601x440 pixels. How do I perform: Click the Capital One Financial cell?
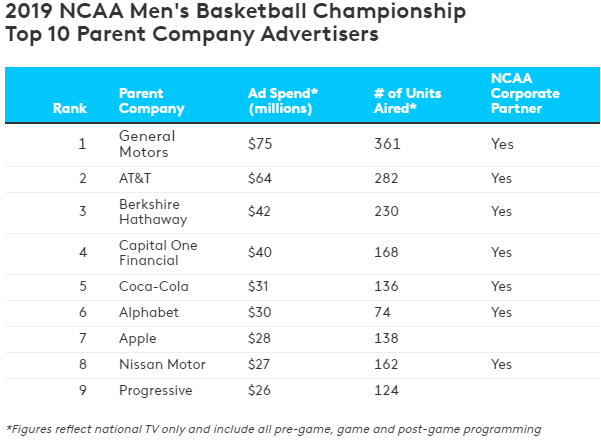point(158,253)
